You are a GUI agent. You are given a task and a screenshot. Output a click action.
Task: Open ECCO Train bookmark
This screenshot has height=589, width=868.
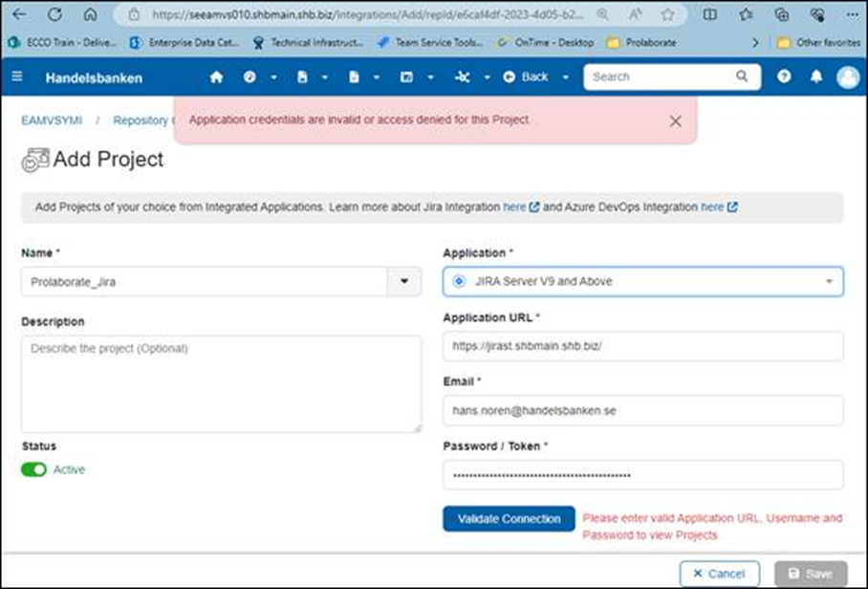point(62,43)
